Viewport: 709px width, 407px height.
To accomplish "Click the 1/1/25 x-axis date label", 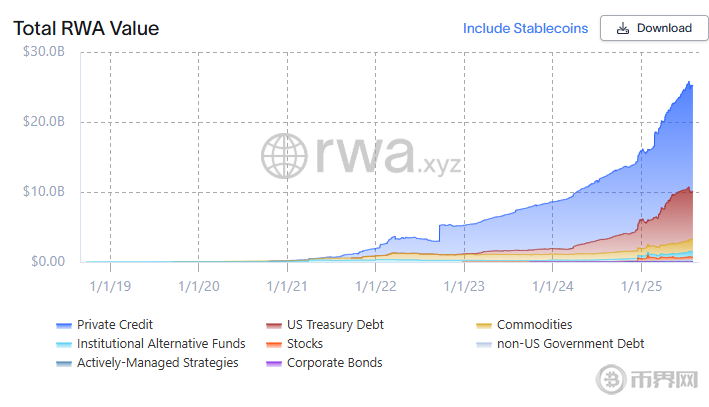I will [x=641, y=286].
